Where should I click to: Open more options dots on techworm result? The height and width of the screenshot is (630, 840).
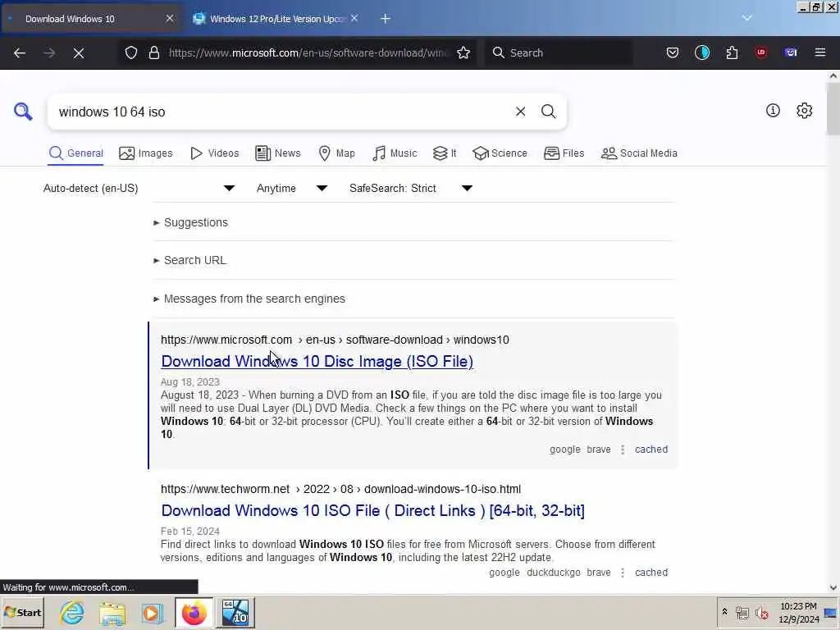623,573
